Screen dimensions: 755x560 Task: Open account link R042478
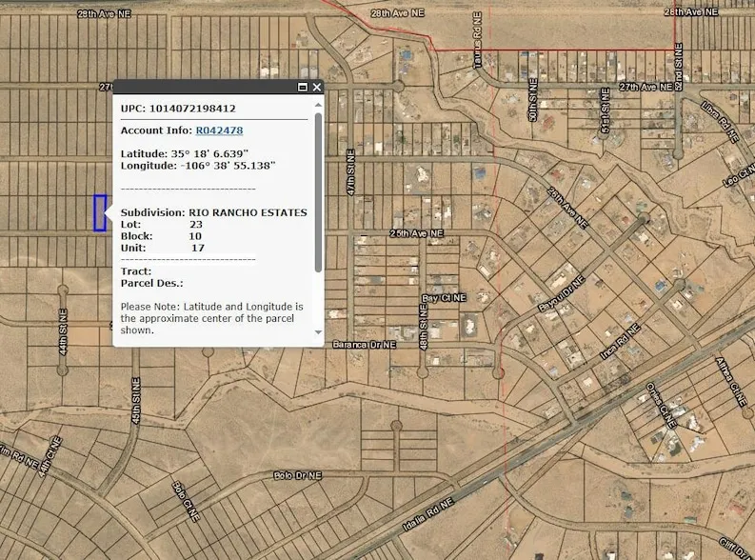point(219,130)
